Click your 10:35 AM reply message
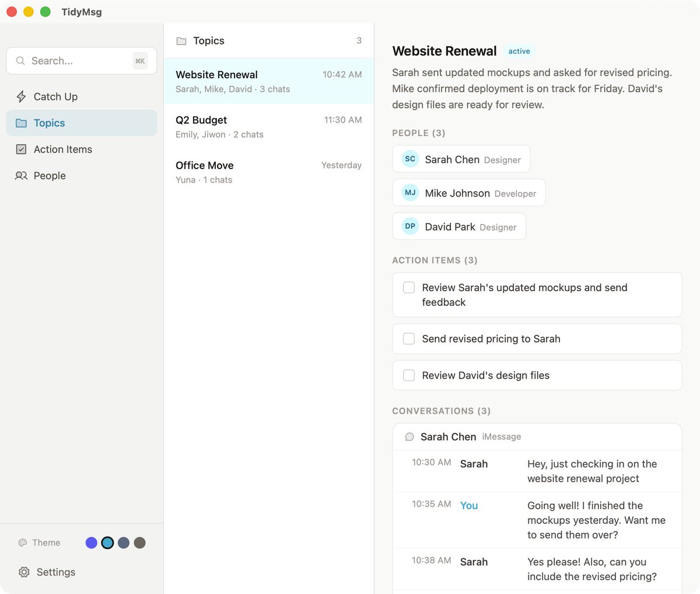The image size is (700, 594). pyautogui.click(x=537, y=520)
